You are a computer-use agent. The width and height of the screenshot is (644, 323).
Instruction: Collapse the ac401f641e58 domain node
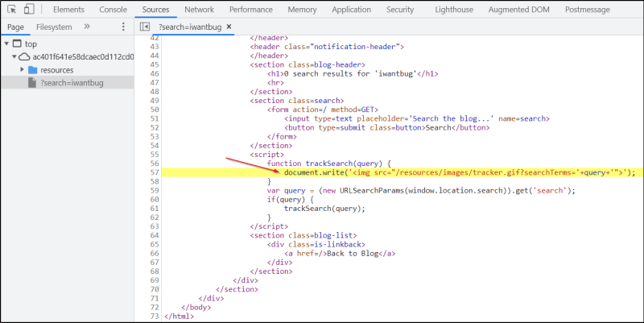pos(14,56)
